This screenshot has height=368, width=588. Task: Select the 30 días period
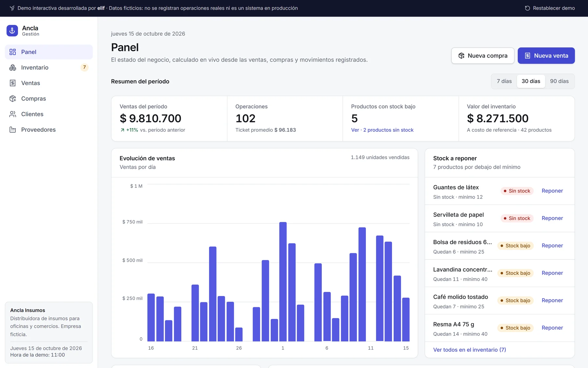click(531, 81)
